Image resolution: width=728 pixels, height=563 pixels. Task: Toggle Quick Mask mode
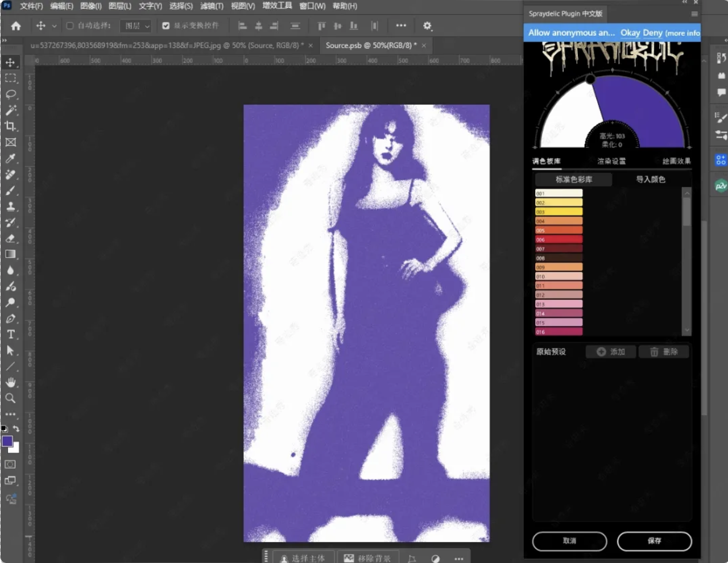[x=10, y=465]
